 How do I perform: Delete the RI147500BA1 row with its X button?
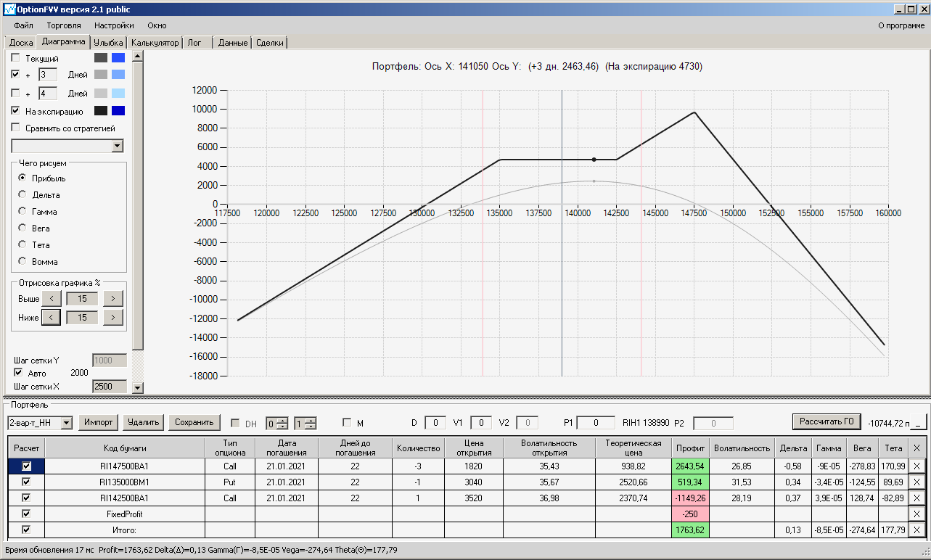point(916,466)
